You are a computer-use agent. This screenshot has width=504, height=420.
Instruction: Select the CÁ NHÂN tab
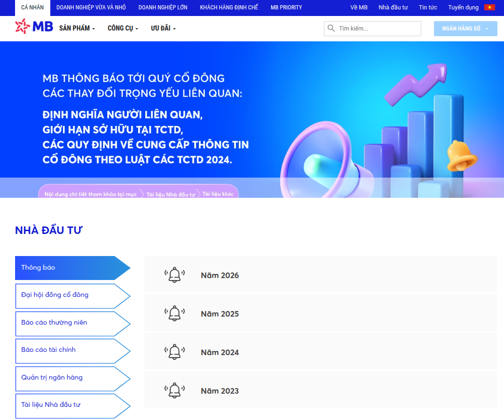point(32,8)
